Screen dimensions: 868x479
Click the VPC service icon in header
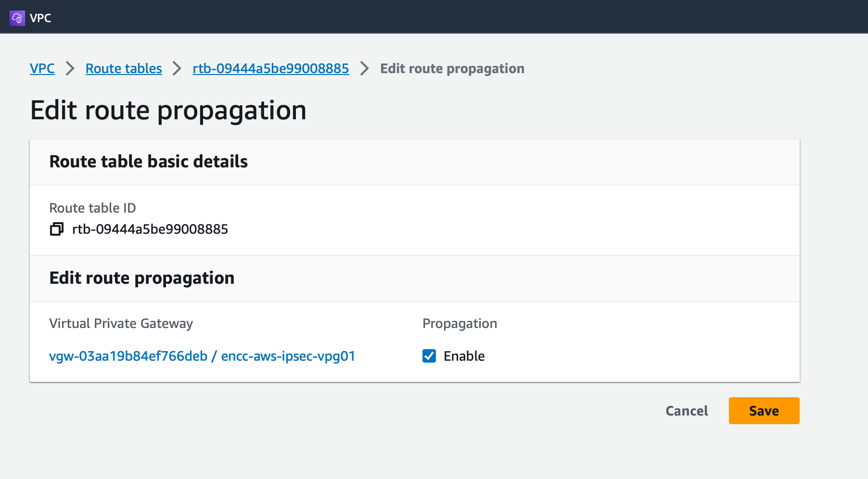[17, 18]
